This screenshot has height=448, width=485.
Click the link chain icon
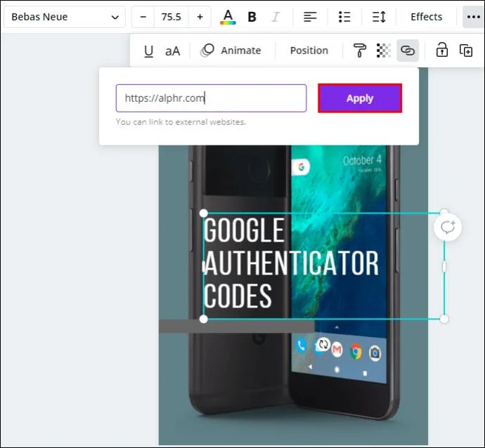[x=408, y=51]
